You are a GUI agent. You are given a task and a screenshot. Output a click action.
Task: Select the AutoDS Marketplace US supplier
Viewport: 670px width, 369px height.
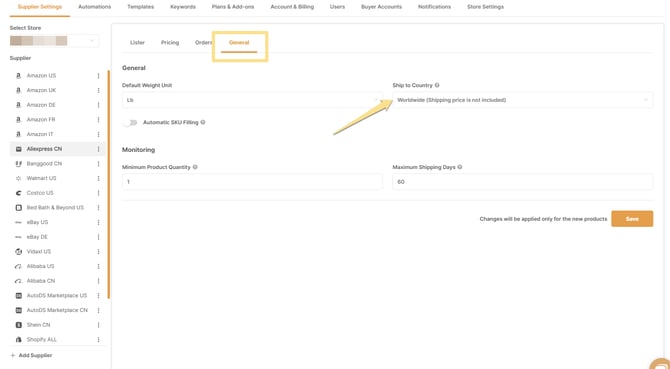click(x=57, y=296)
